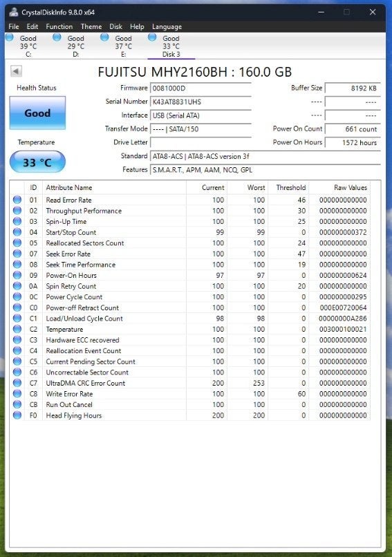Click the 33 °C temperature button
Viewport: 392px width, 557px height.
click(x=37, y=162)
